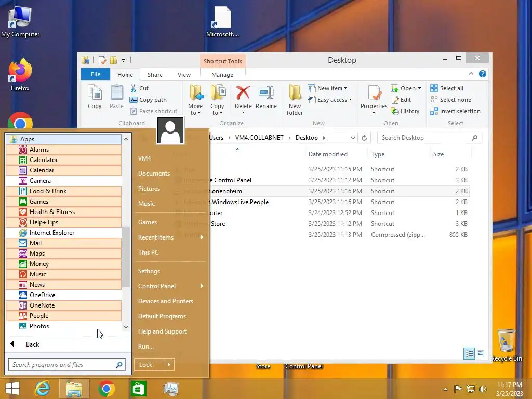Open address bar history dropdown
The image size is (532, 399).
tap(353, 138)
